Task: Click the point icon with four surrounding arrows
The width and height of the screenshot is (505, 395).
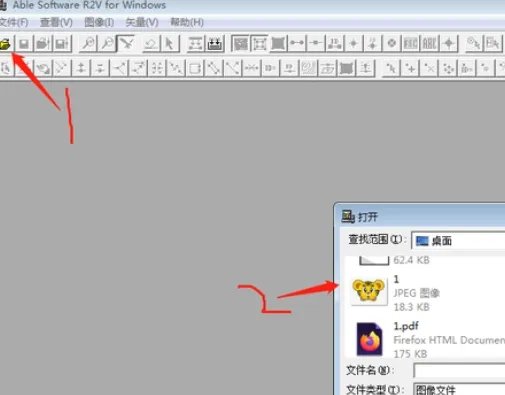Action: 448,69
